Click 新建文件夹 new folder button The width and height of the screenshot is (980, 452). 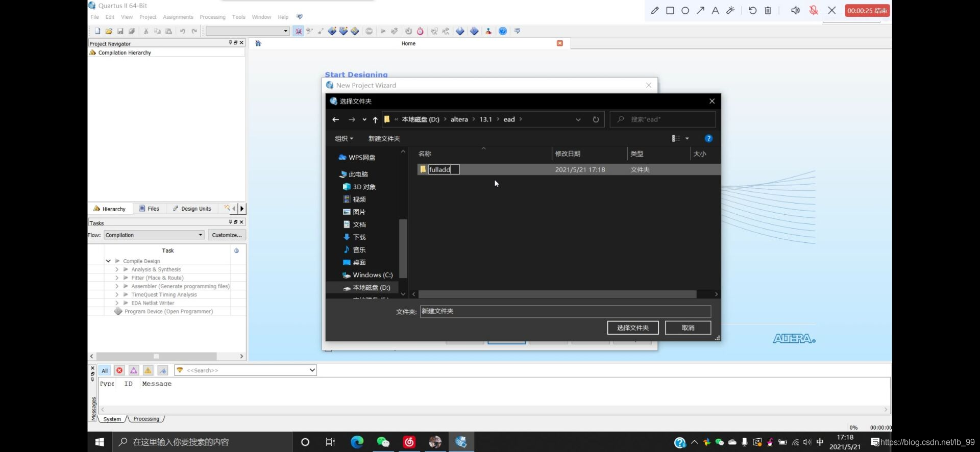pos(384,138)
